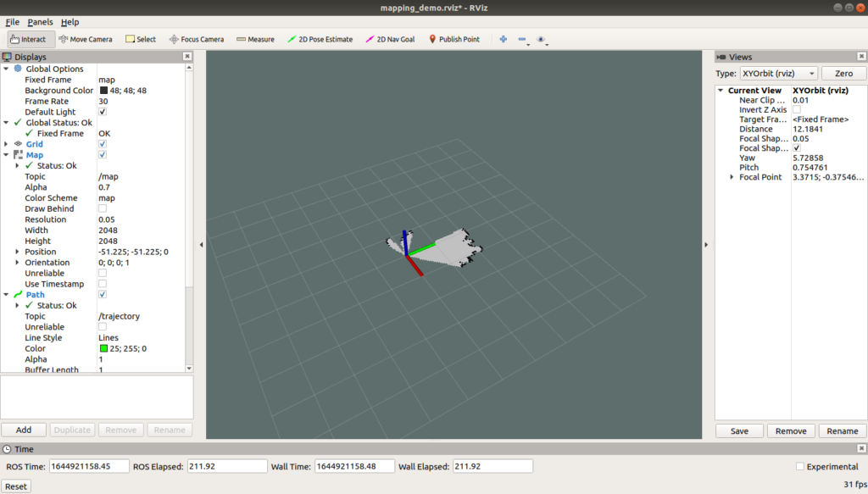Open the File menu
This screenshot has width=868, height=494.
coord(13,22)
